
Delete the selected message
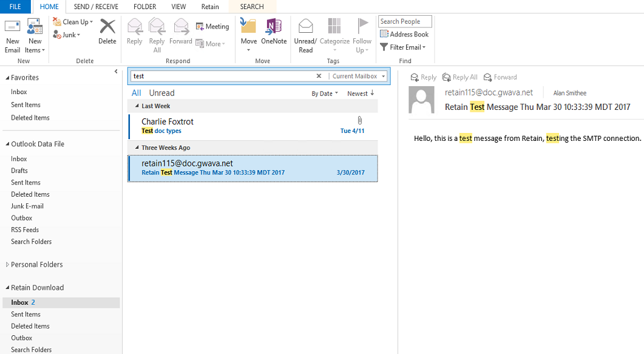click(x=107, y=32)
